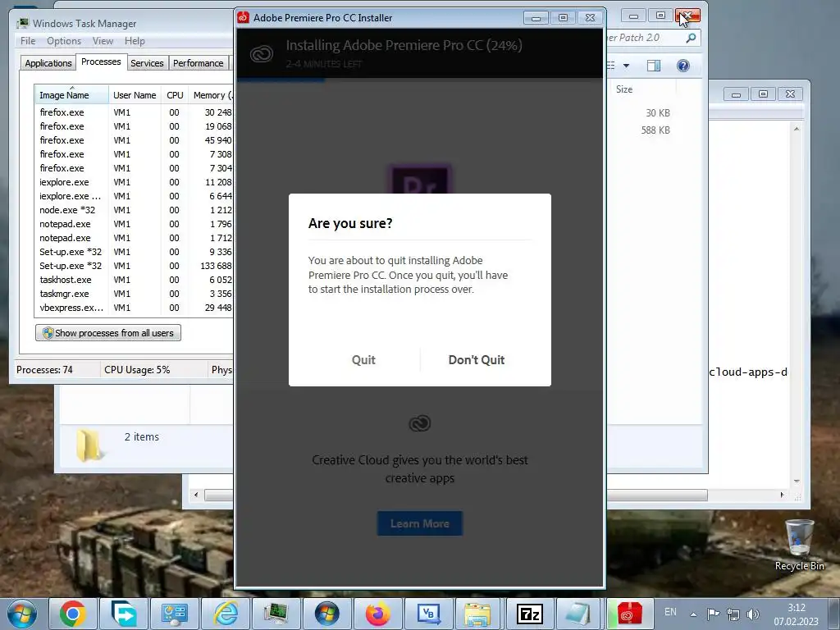Image resolution: width=840 pixels, height=630 pixels.
Task: Sort processes by Image Name column
Action: click(x=71, y=95)
